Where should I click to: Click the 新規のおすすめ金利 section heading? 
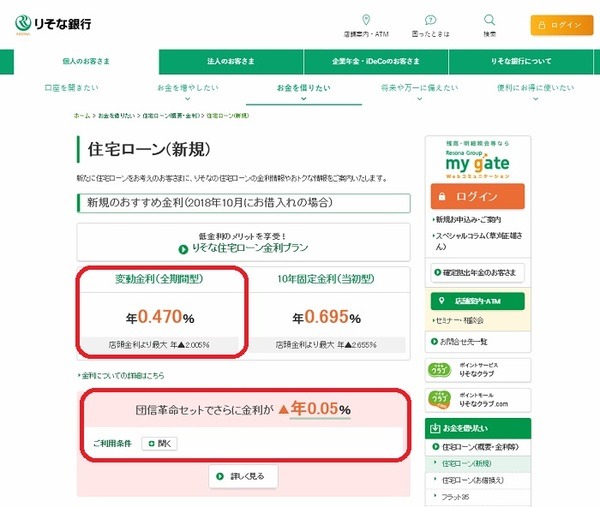[244, 203]
